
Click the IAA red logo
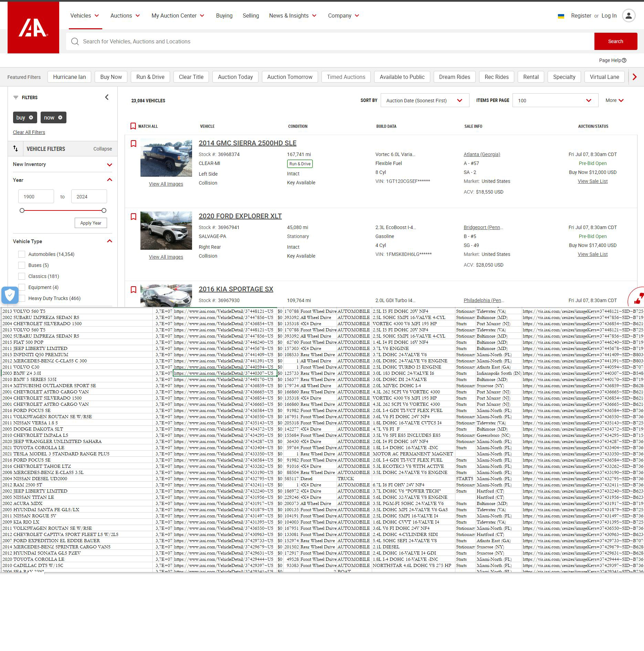33,28
